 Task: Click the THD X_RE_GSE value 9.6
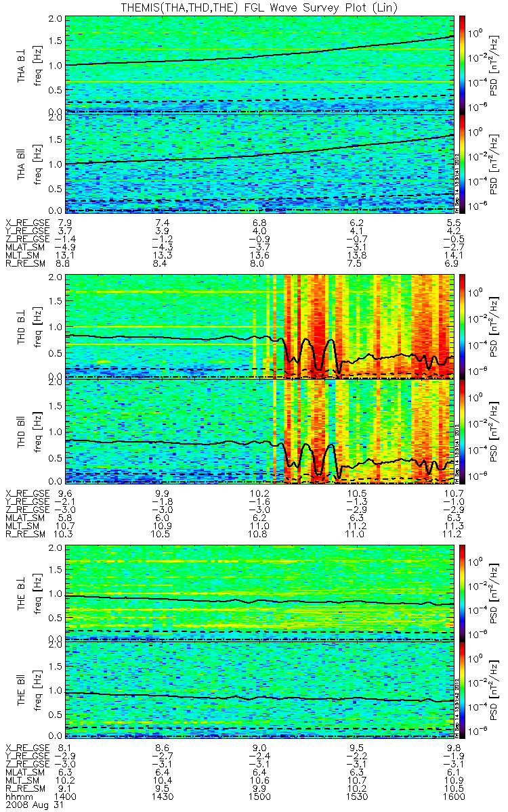pos(66,493)
